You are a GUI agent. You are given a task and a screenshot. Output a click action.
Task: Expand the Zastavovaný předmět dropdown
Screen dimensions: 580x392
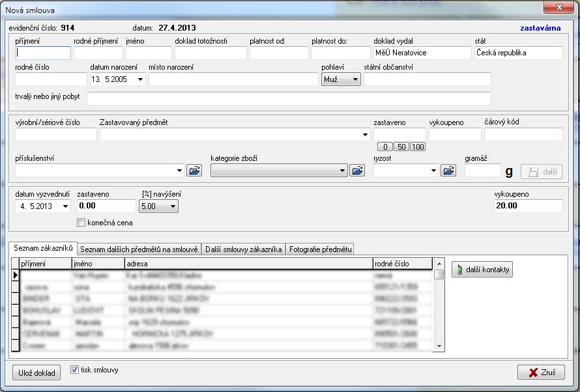(365, 135)
